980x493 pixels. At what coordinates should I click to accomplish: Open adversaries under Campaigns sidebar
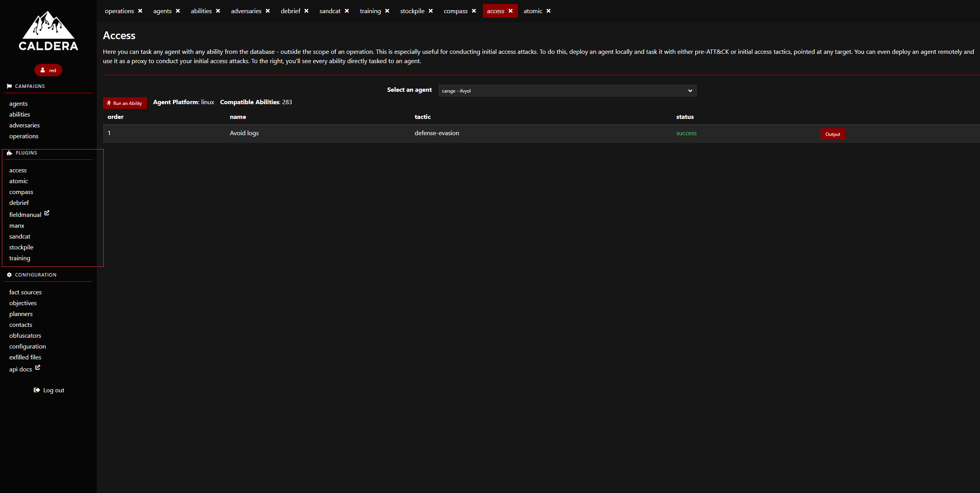[24, 125]
